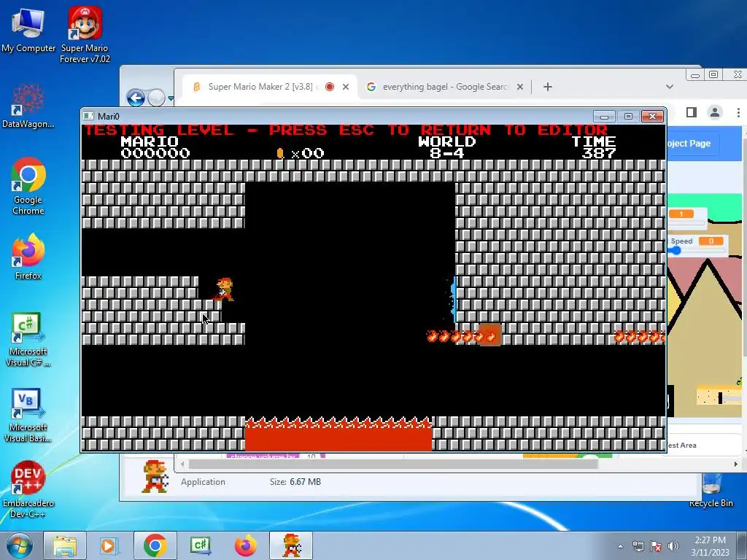
Task: Open the Super Mario Forever v7.02 shortcut
Action: [85, 34]
